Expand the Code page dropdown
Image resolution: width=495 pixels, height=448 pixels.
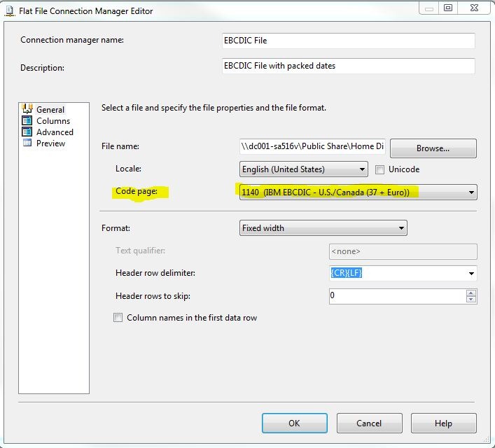pyautogui.click(x=358, y=192)
